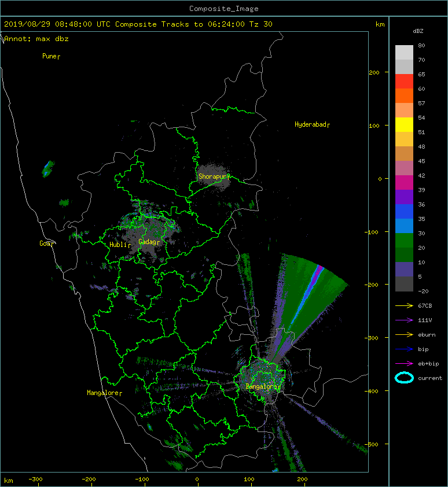Image resolution: width=448 pixels, height=487 pixels.
Task: Click the 'current' legend label
Action: point(430,378)
